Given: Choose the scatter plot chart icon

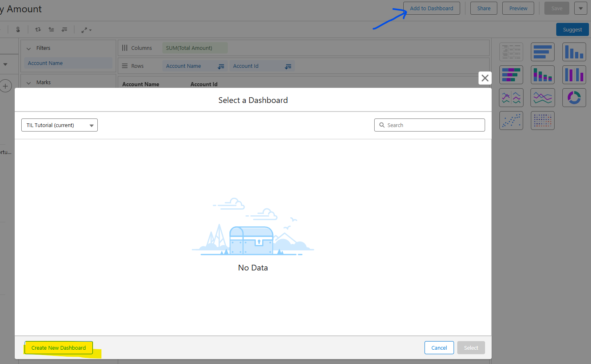Looking at the screenshot, I should pyautogui.click(x=511, y=121).
